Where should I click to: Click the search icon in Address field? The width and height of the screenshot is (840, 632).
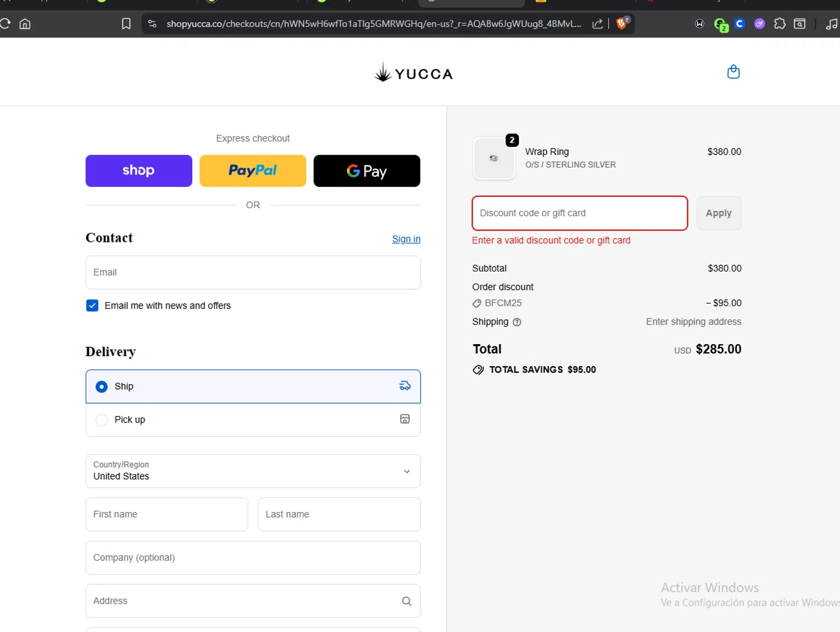pyautogui.click(x=407, y=601)
